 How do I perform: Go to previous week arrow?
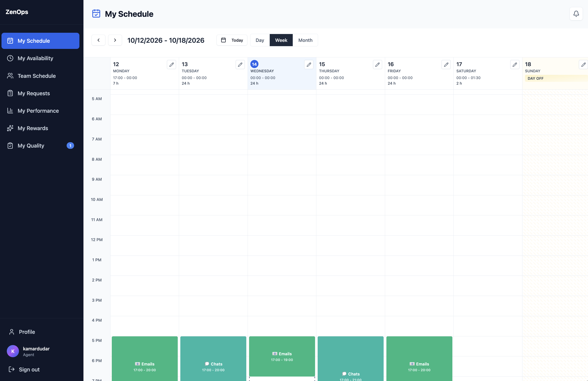[x=98, y=40]
